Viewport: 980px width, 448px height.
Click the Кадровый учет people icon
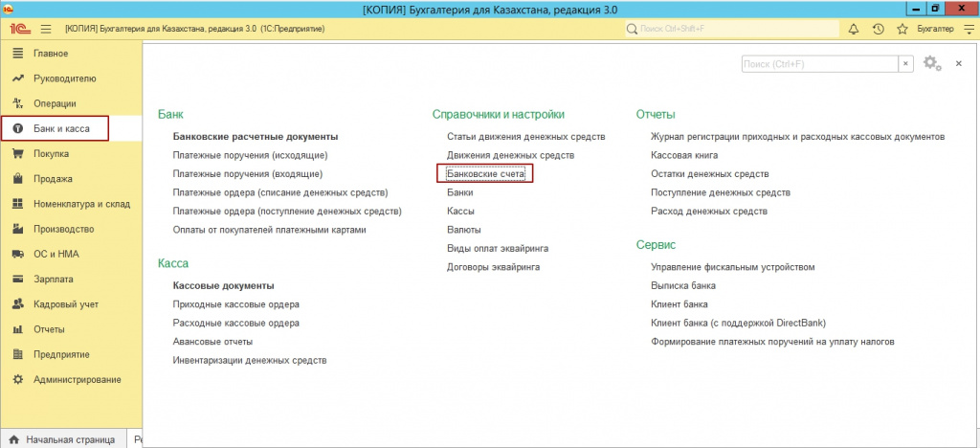[x=18, y=304]
